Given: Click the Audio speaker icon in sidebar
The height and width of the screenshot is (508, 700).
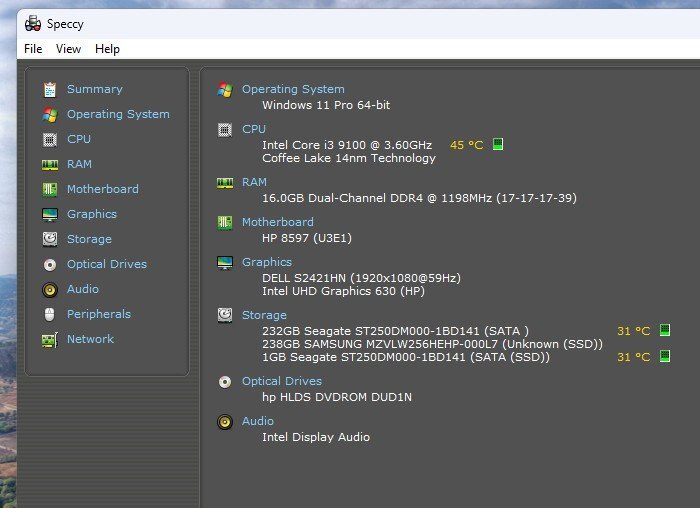Looking at the screenshot, I should [50, 290].
